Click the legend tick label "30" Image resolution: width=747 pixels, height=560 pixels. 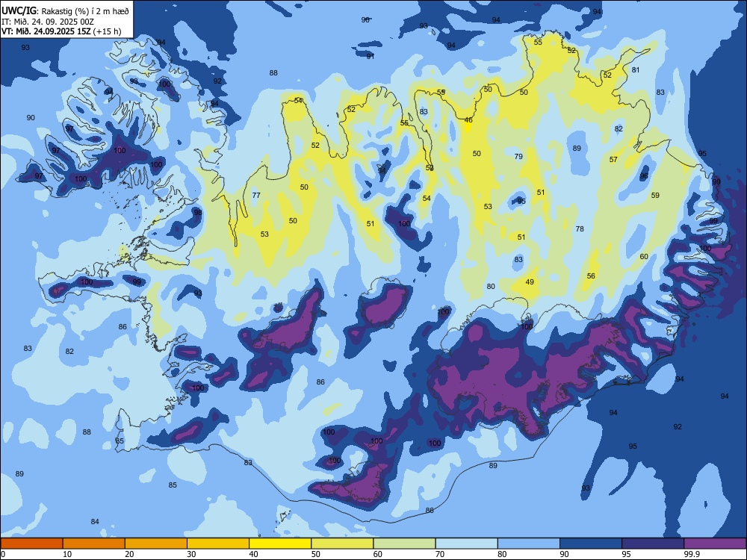click(x=191, y=554)
